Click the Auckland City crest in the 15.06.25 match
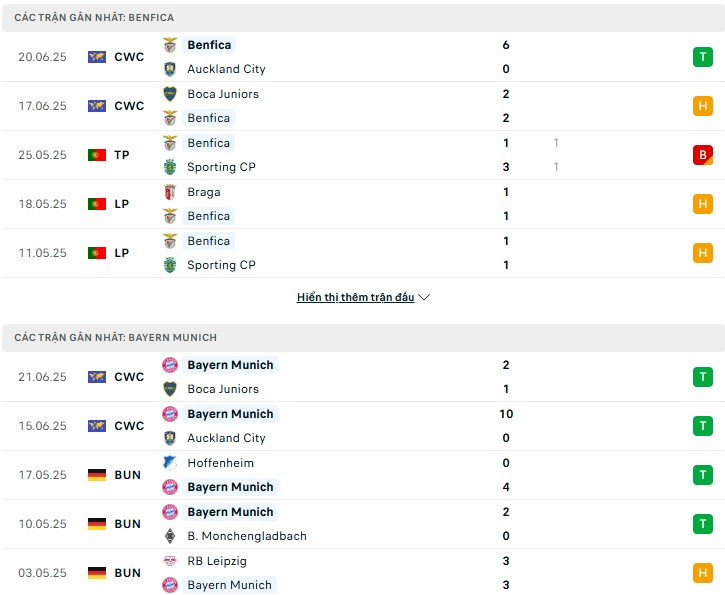725x595 pixels. [x=170, y=438]
